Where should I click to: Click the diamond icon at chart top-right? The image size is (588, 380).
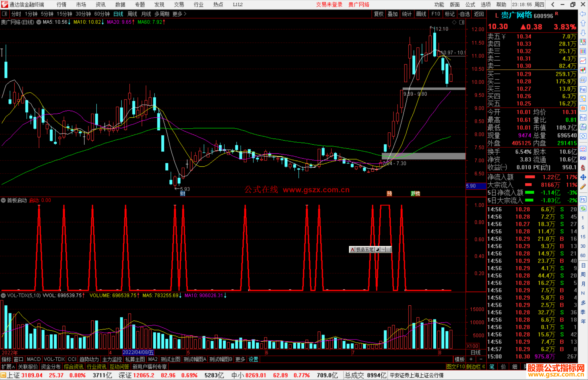point(454,22)
